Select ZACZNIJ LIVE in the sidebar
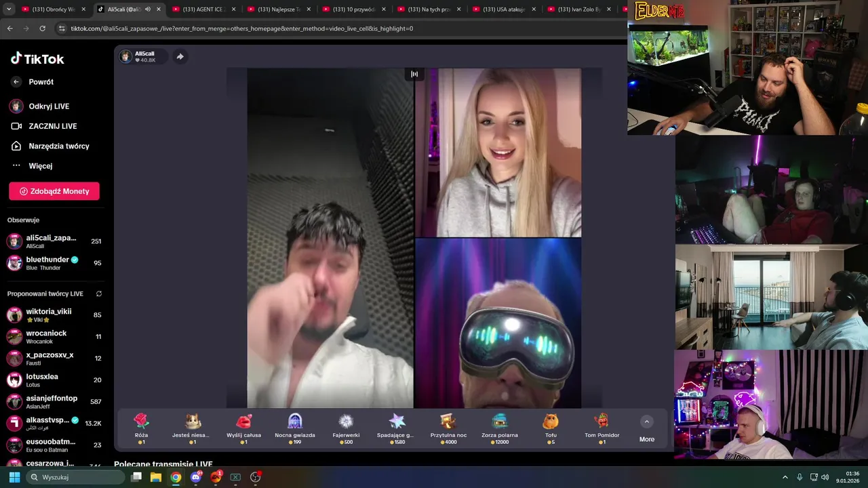868x488 pixels. point(52,126)
